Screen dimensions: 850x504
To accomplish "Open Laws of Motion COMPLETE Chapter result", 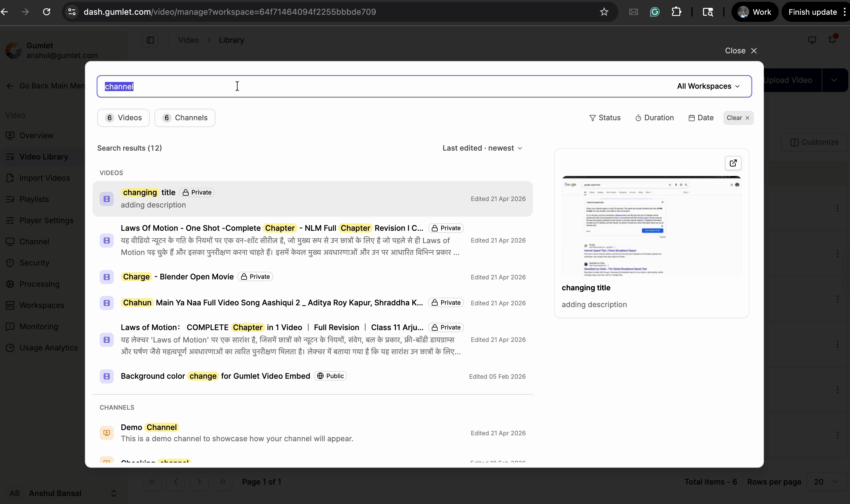I will pos(312,340).
